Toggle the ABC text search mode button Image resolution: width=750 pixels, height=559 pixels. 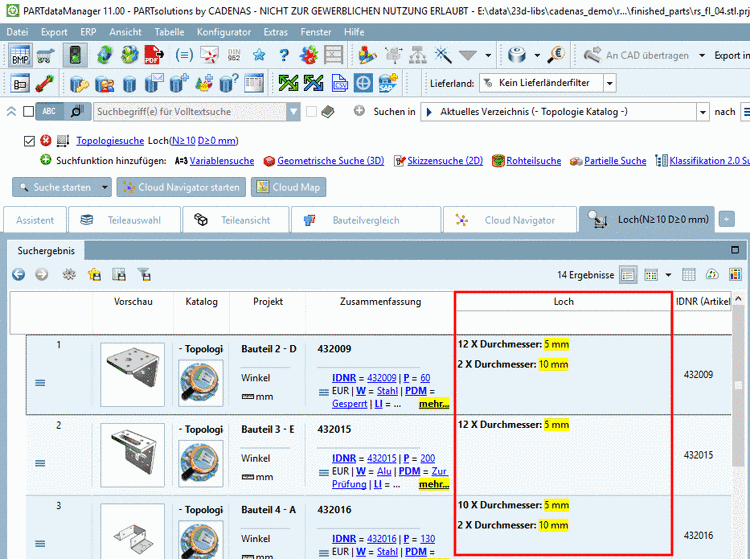coord(48,112)
